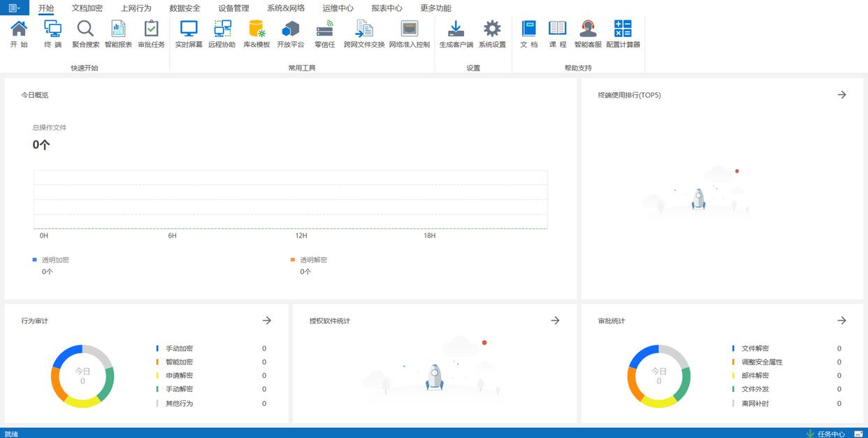Screen dimensions: 868x438
Task: Open the application menu dropdown at top-left
Action: 14,8
